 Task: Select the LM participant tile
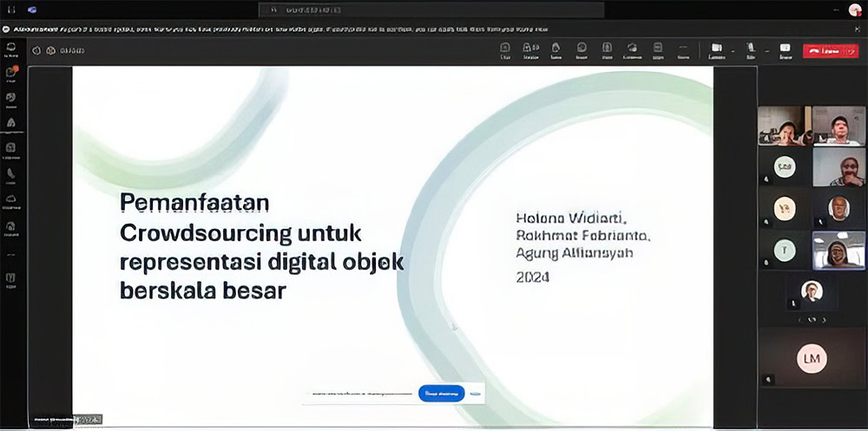(x=812, y=356)
